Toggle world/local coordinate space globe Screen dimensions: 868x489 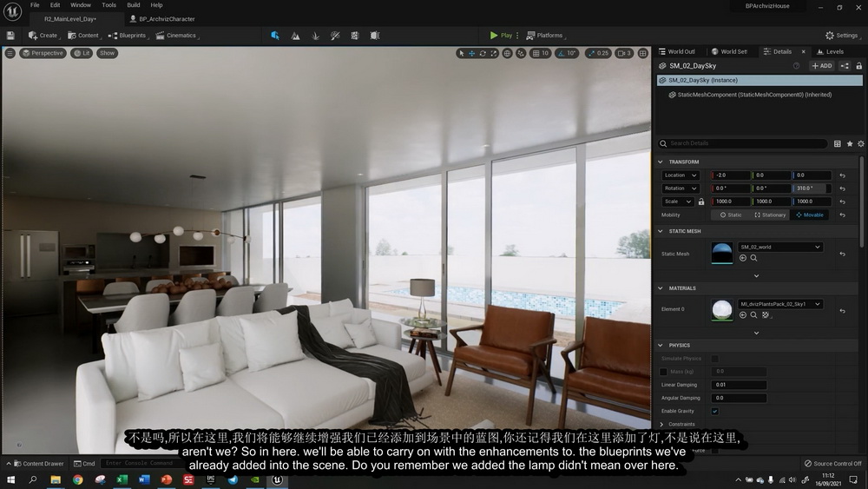tap(507, 53)
